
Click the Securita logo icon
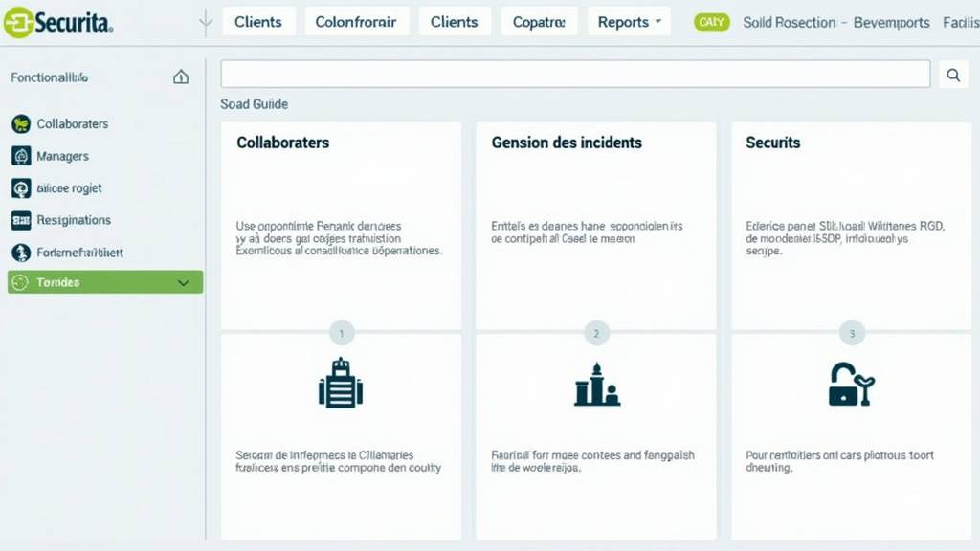[x=17, y=22]
